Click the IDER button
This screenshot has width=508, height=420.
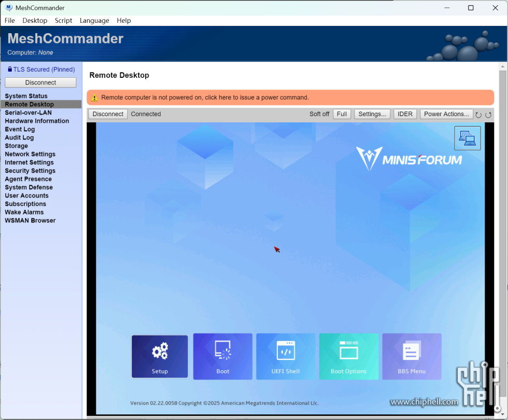pos(405,114)
